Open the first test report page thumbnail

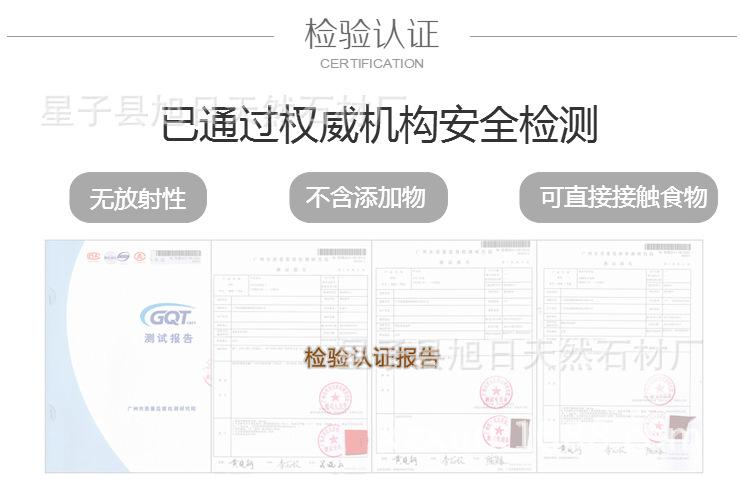coord(291,356)
